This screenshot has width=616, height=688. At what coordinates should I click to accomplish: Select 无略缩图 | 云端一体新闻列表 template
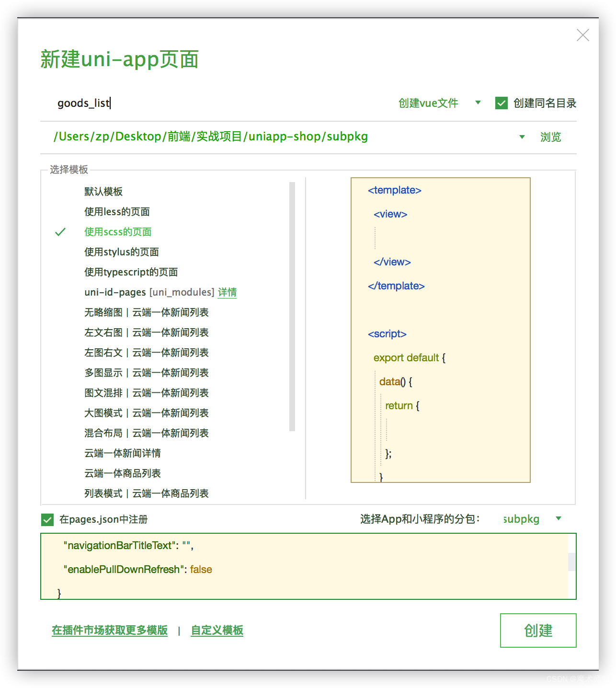point(147,312)
